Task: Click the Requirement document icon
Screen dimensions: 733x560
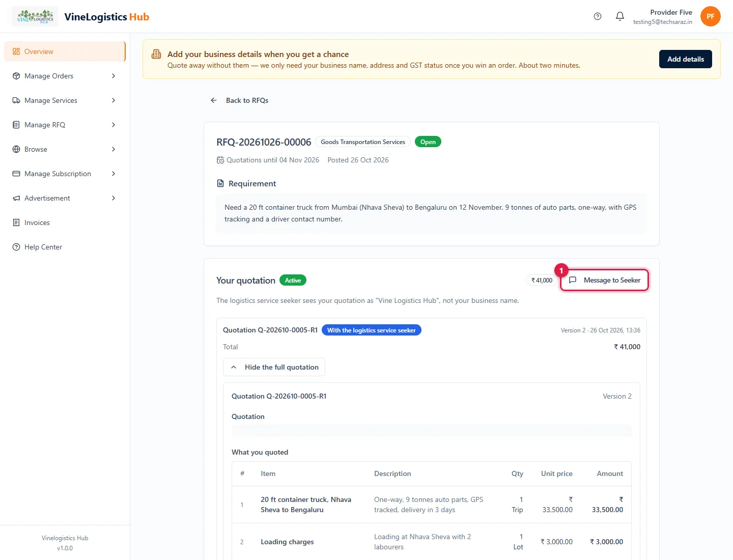Action: click(x=220, y=183)
